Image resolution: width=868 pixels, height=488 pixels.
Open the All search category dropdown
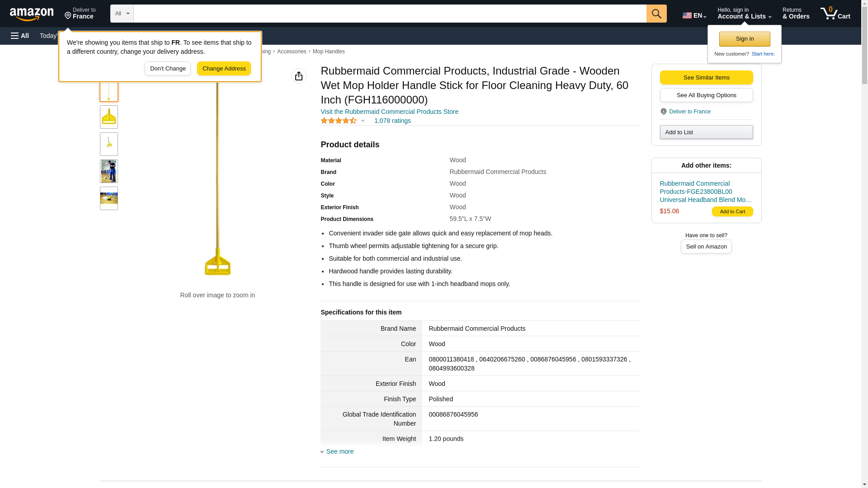coord(122,14)
